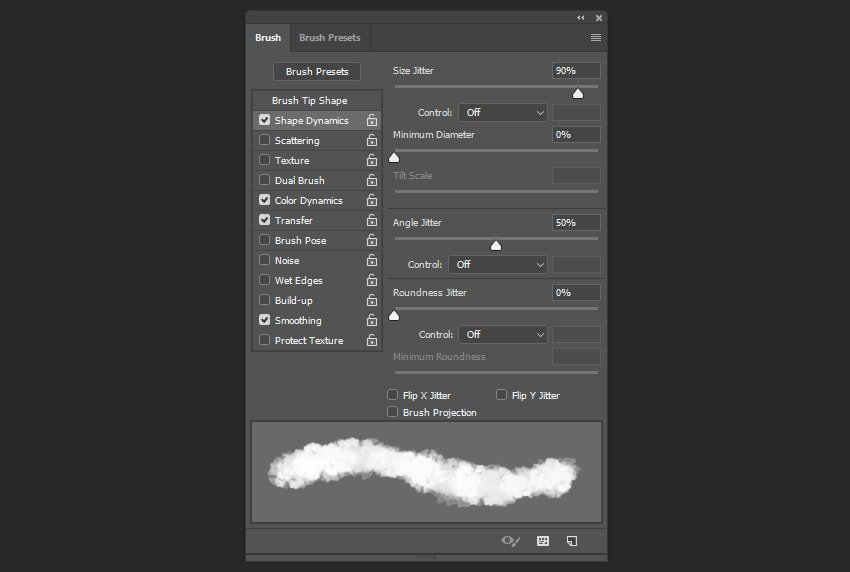Open the Preset Manager icon at bottom
The height and width of the screenshot is (572, 850).
pyautogui.click(x=543, y=541)
